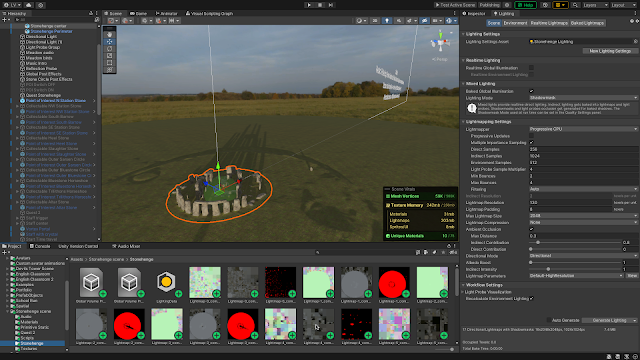Open the Lighting Mode Shadowmask dropdown
The width and height of the screenshot is (640, 360).
point(583,98)
